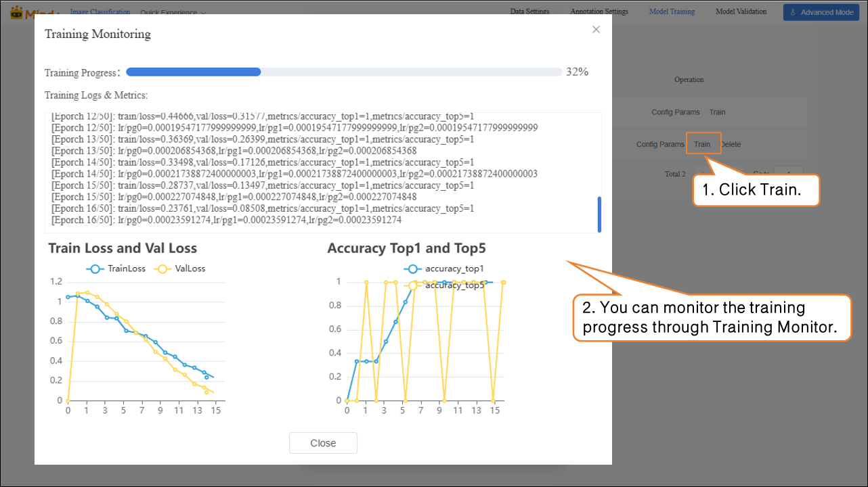Toggle the ValLoss legend series
Image resolution: width=868 pixels, height=487 pixels.
180,269
